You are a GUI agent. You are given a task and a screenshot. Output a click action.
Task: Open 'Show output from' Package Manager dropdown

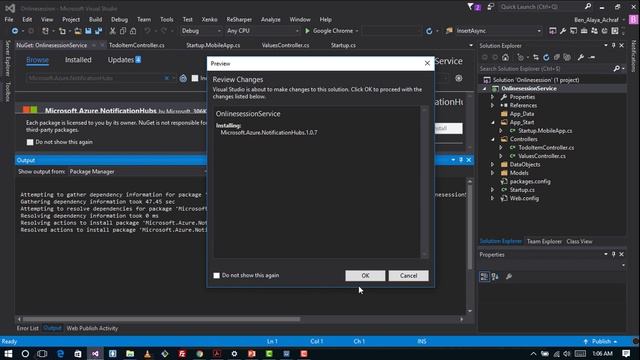(137, 172)
